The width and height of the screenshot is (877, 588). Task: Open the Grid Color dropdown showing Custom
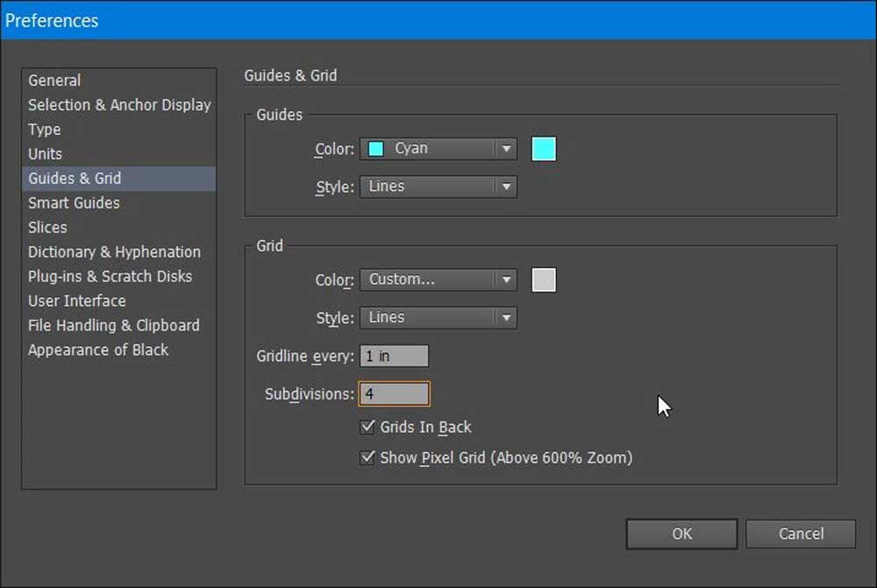tap(438, 280)
